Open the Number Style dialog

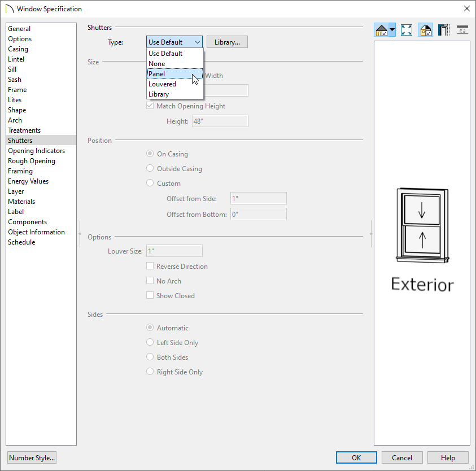pyautogui.click(x=32, y=457)
